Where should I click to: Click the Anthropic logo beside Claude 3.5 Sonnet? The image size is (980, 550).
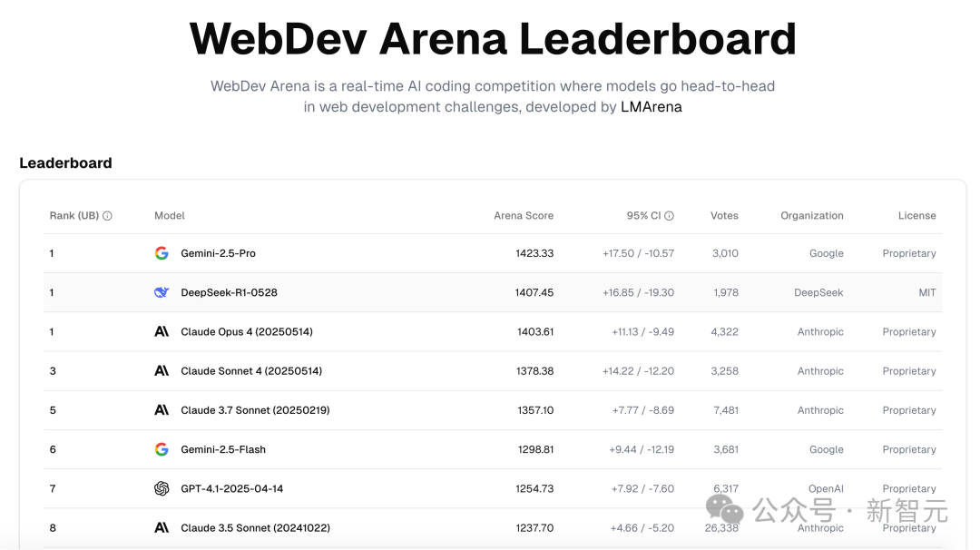pyautogui.click(x=162, y=528)
